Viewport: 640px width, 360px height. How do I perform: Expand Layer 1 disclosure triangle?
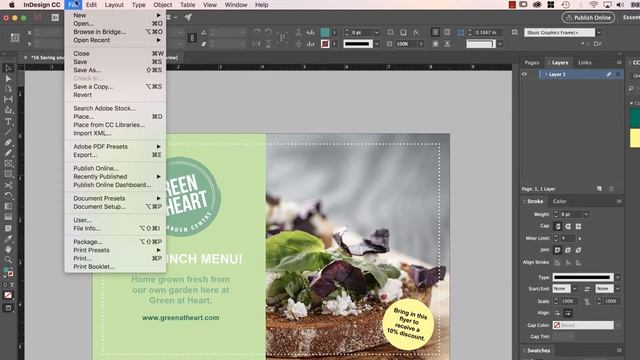click(x=546, y=74)
